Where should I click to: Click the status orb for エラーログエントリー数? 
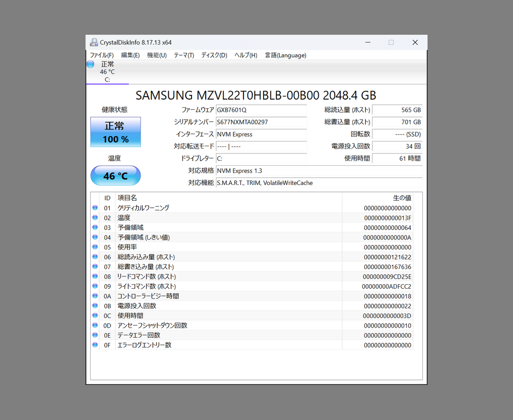click(95, 345)
